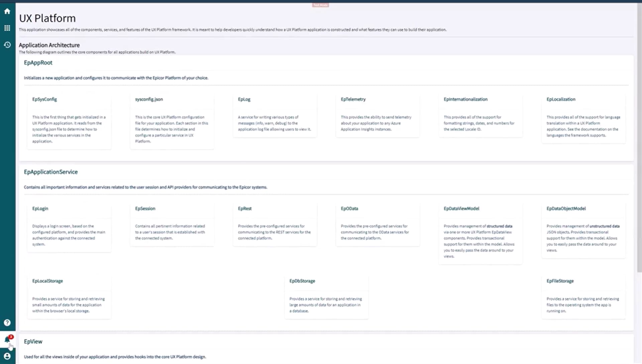The width and height of the screenshot is (642, 364).
Task: Click 'Contains all important information' description
Action: (x=145, y=187)
